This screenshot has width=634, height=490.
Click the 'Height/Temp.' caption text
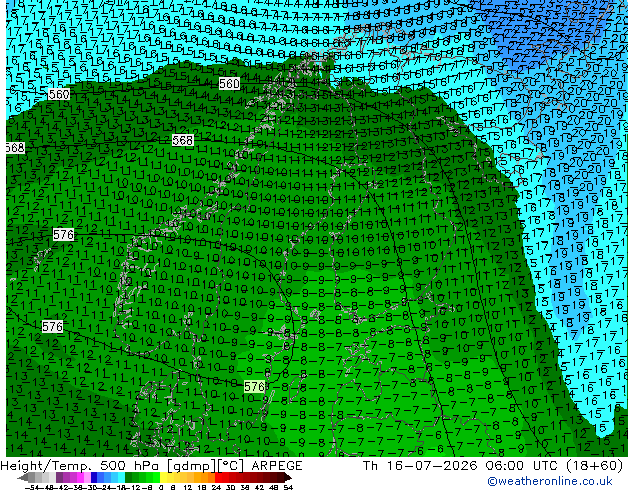(x=46, y=466)
